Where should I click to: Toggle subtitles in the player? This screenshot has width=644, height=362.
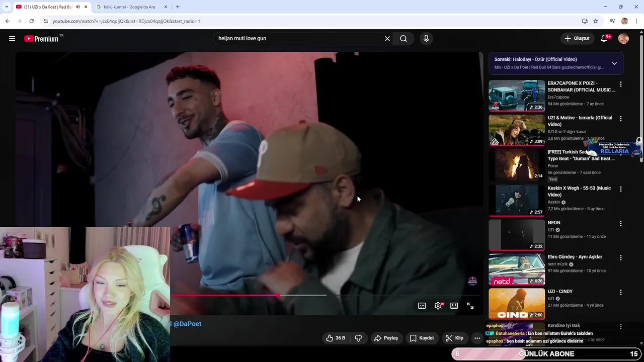(422, 306)
